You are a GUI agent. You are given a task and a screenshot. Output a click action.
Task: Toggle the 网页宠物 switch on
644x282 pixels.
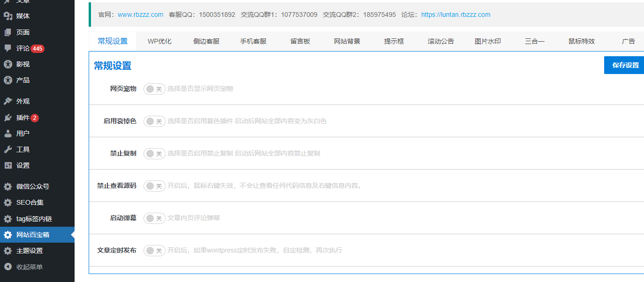(154, 89)
